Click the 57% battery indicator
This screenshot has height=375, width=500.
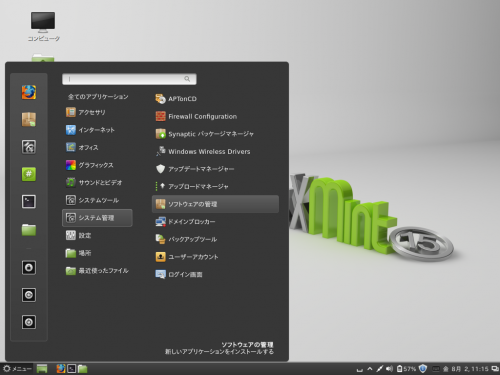pyautogui.click(x=406, y=369)
